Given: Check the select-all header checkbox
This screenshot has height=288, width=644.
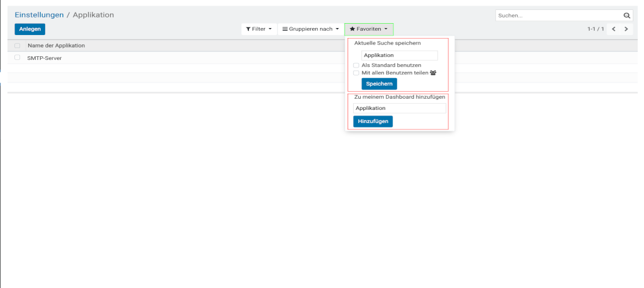Looking at the screenshot, I should coord(18,46).
